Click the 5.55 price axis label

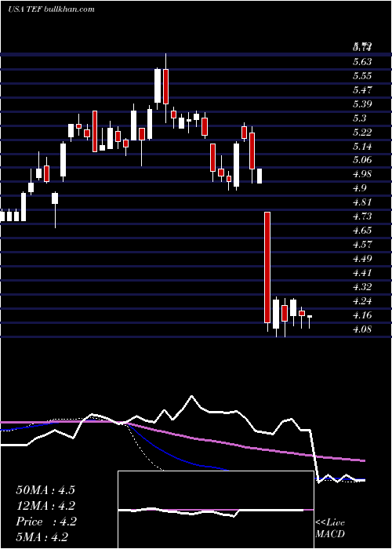click(x=362, y=76)
